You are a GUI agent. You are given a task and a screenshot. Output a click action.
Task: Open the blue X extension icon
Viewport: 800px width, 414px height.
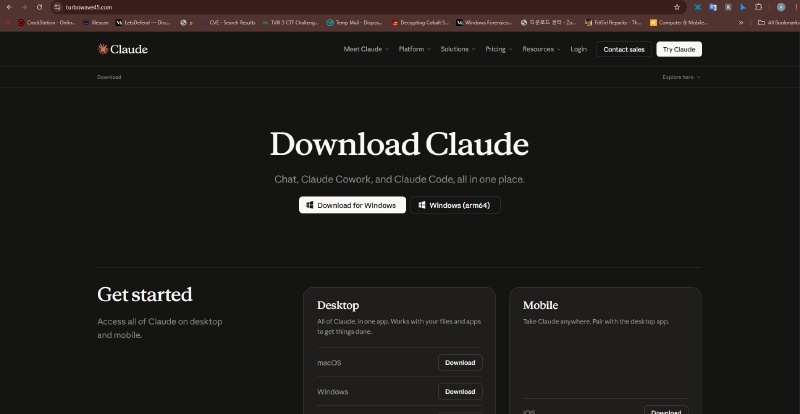tap(698, 7)
